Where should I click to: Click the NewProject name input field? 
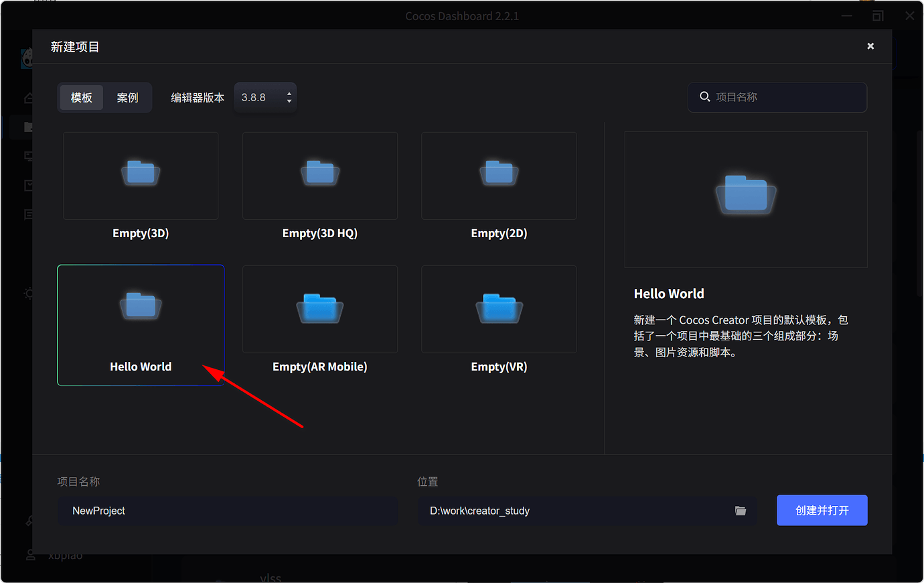tap(228, 511)
